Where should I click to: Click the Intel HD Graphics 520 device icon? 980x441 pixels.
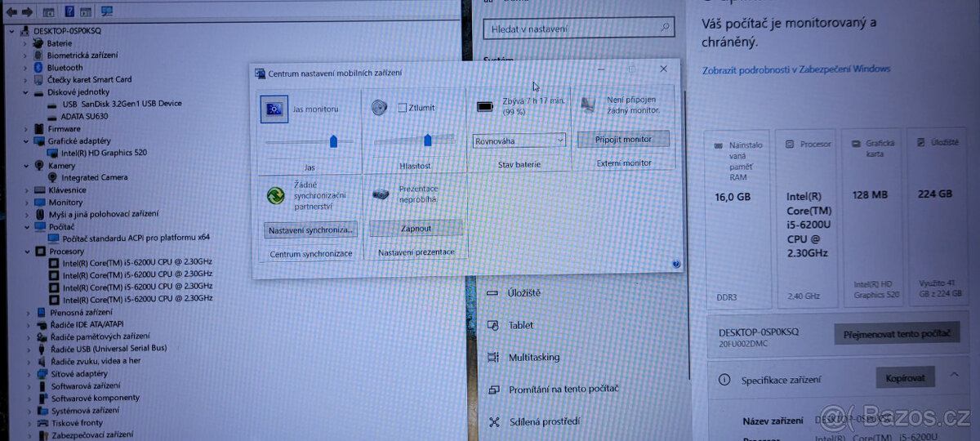[53, 153]
